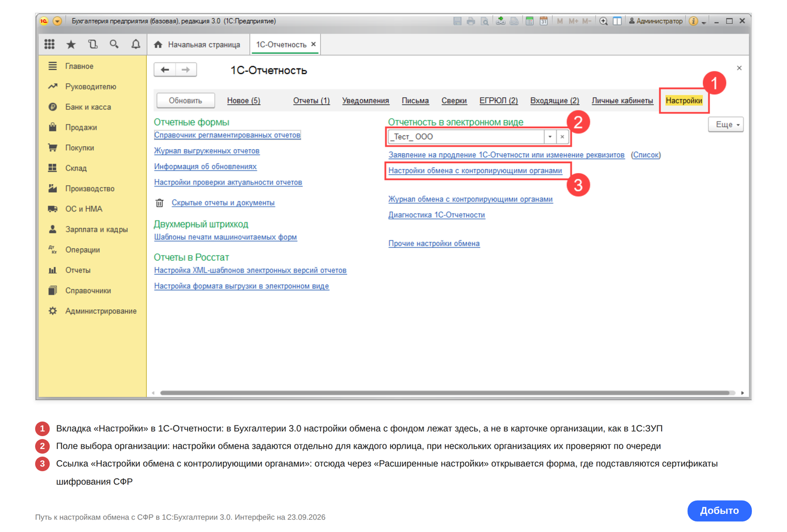This screenshot has width=787, height=532.
Task: Click the M memory button
Action: point(560,21)
